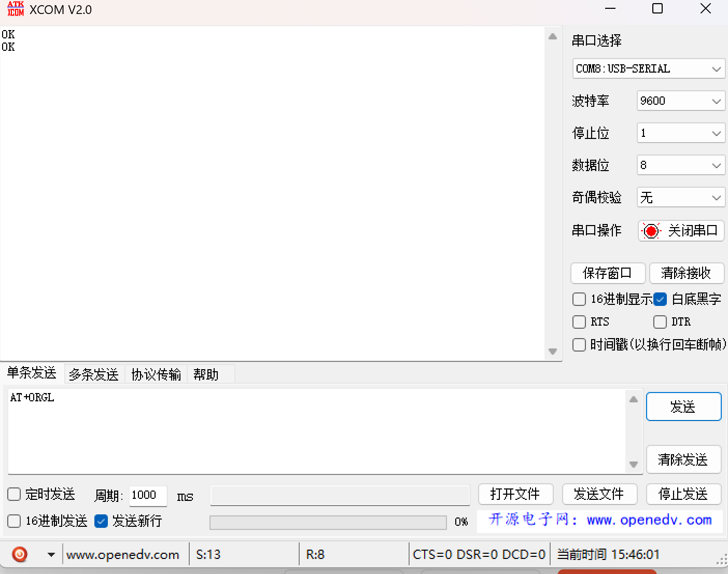The height and width of the screenshot is (574, 728).
Task: Click the 停止发送 button
Action: 683,494
